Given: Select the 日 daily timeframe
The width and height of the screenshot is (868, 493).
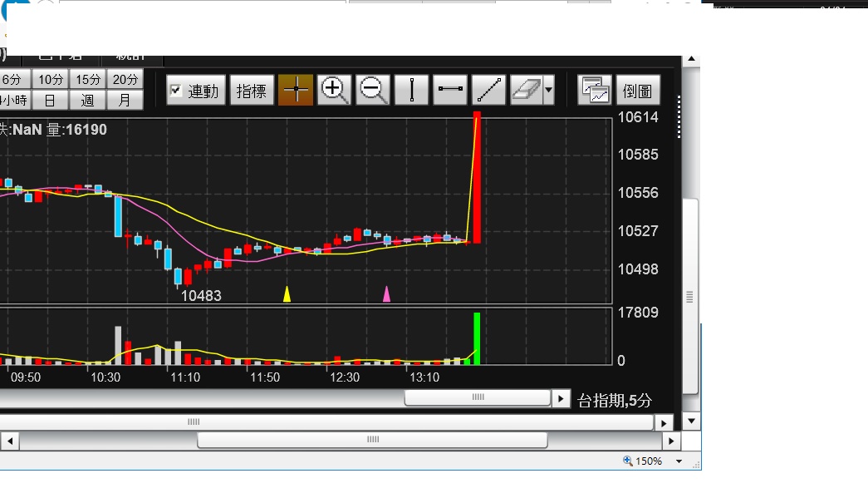Looking at the screenshot, I should coord(51,101).
